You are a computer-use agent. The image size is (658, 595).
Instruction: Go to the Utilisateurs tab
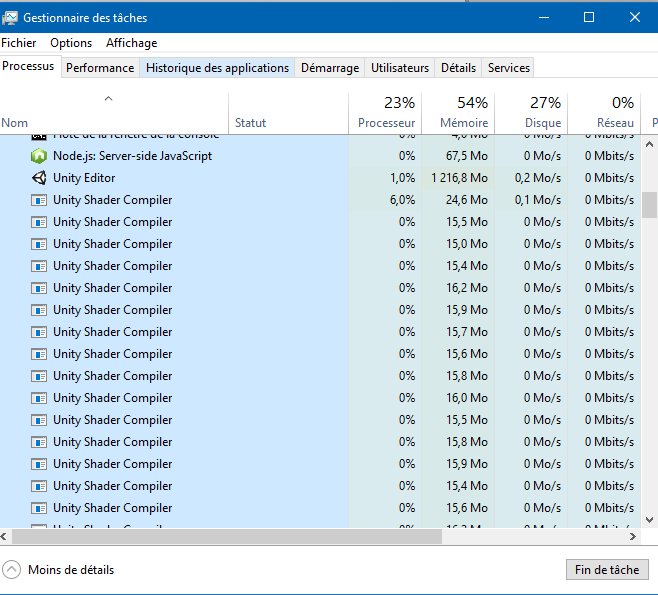pyautogui.click(x=400, y=68)
